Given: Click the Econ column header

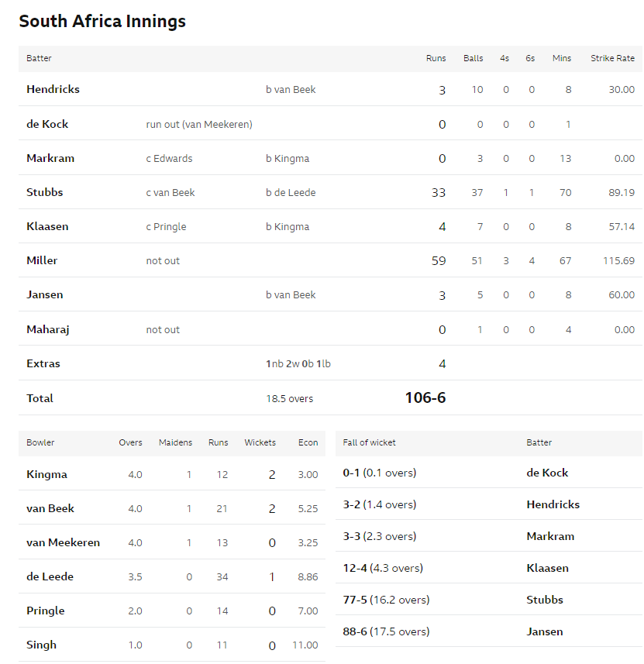Looking at the screenshot, I should (x=308, y=442).
